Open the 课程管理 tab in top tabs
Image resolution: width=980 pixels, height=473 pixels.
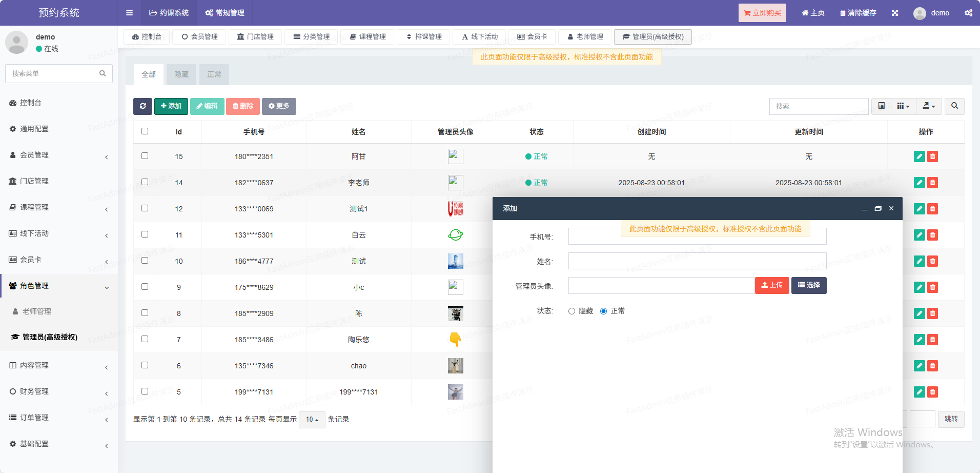(x=367, y=37)
